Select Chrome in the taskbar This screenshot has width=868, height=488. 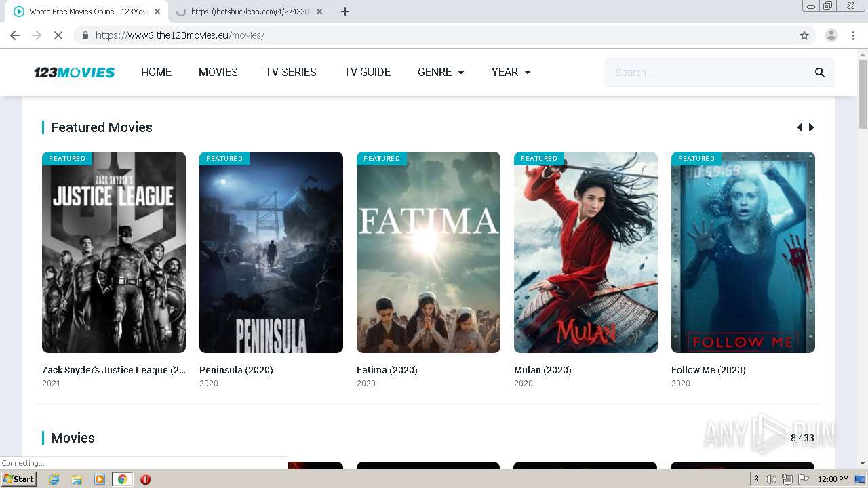tap(122, 479)
